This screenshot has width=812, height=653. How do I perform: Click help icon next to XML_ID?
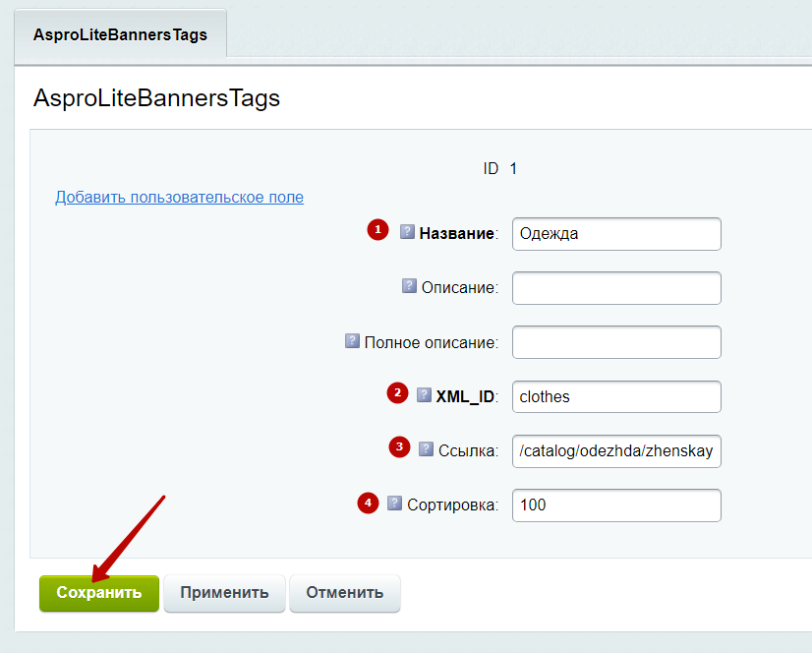tap(424, 395)
